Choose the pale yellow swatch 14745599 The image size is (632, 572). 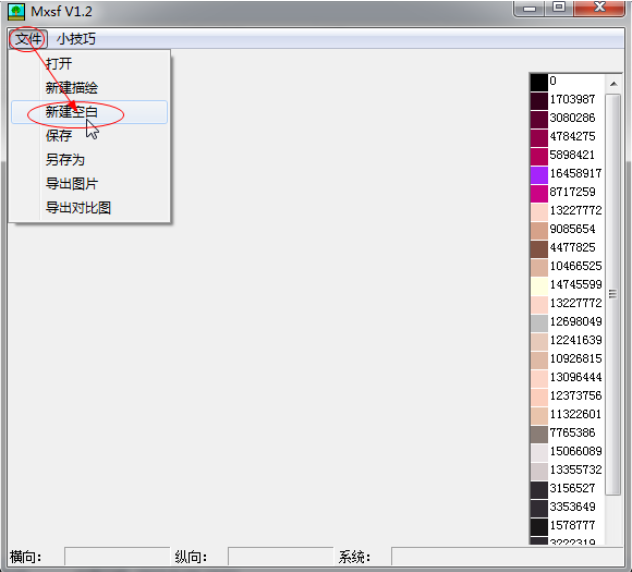tap(539, 285)
